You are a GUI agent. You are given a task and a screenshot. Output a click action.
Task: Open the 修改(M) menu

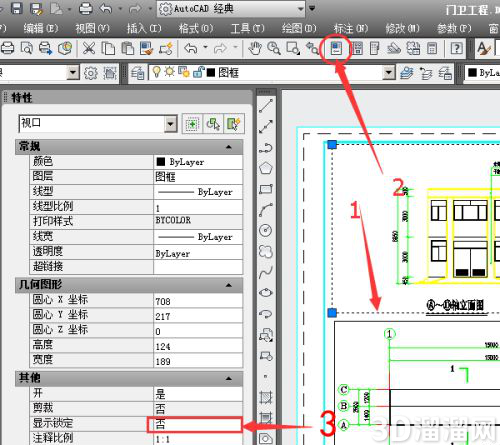click(x=402, y=29)
